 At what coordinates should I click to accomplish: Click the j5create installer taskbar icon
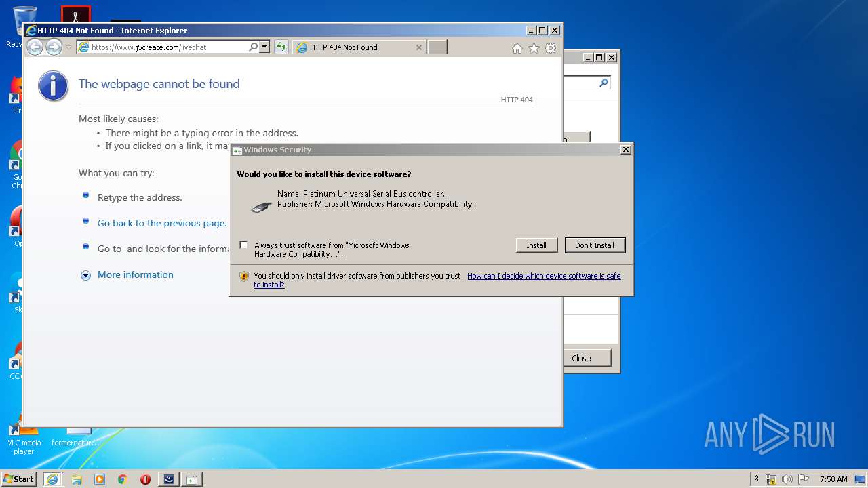point(169,479)
